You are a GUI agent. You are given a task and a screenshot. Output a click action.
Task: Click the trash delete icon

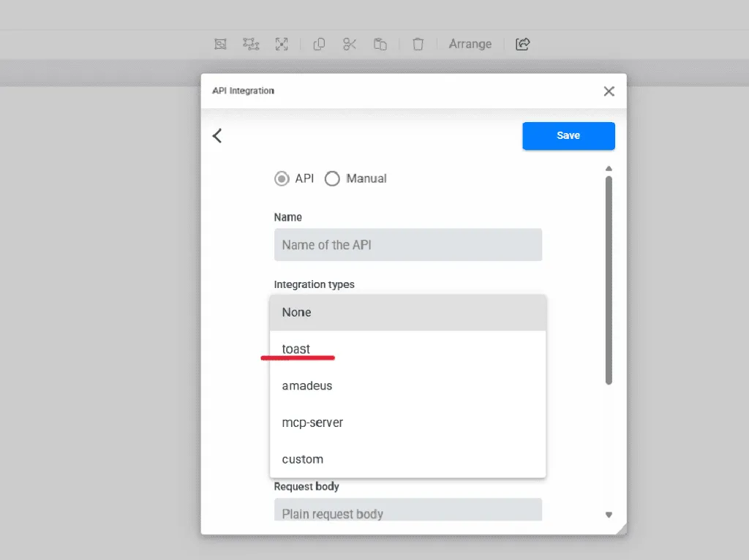click(x=418, y=45)
